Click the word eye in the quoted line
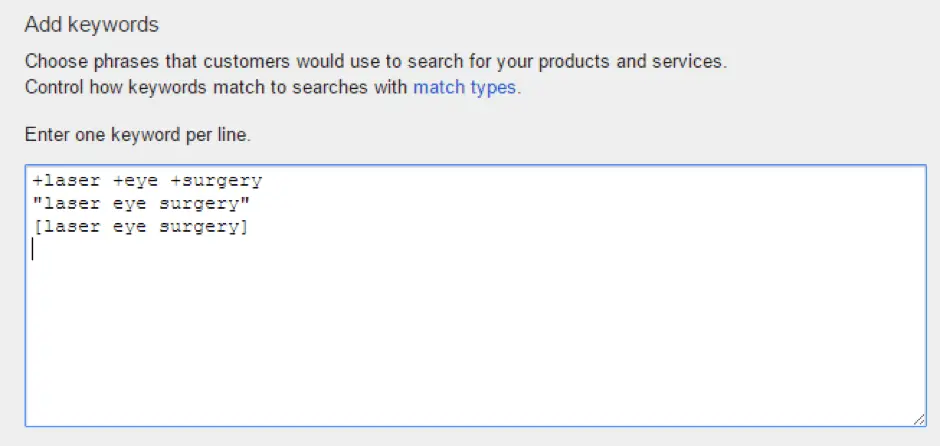The image size is (940, 446). click(129, 205)
